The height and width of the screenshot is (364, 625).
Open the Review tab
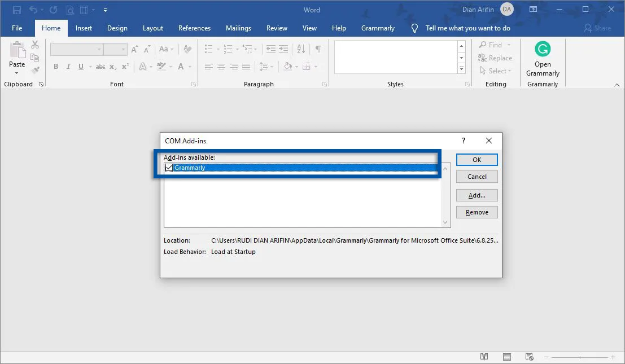click(x=277, y=28)
